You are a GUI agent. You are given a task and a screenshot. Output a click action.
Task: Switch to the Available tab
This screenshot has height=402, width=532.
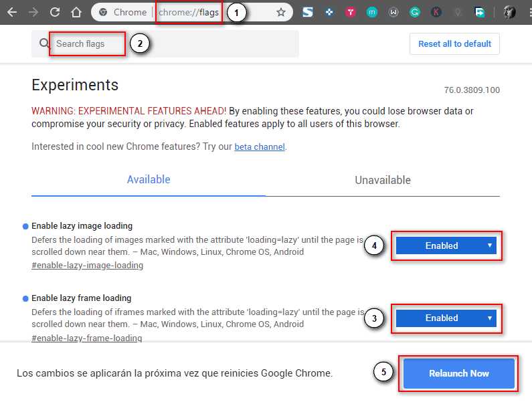pos(149,180)
